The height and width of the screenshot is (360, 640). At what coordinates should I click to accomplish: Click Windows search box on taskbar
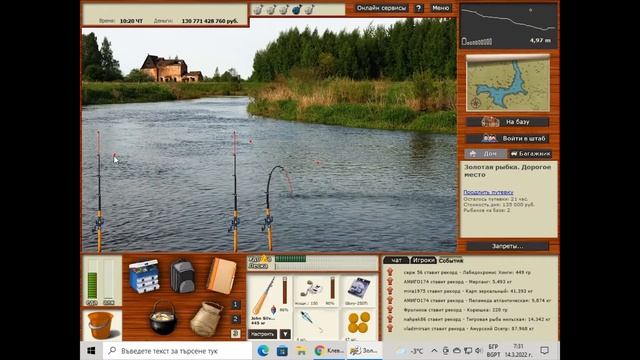[177, 351]
